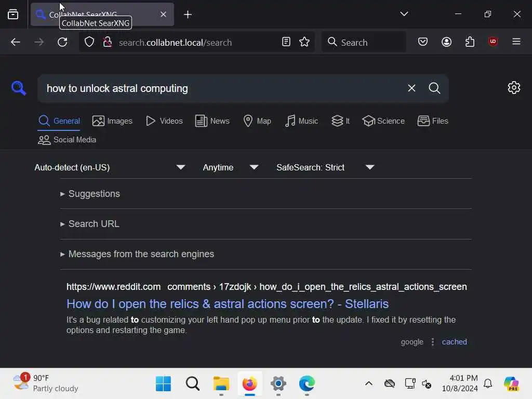Open Windows taskbar search
Viewport: 532px width, 399px height.
[x=192, y=384]
